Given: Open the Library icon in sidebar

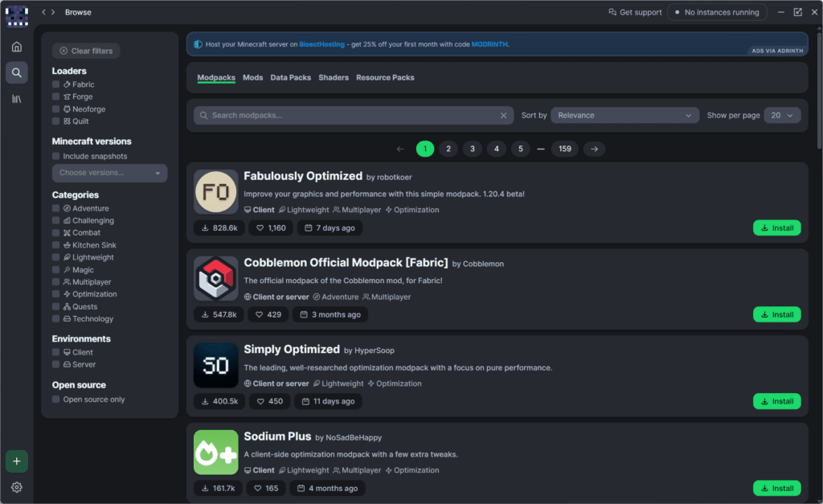Looking at the screenshot, I should pyautogui.click(x=16, y=99).
